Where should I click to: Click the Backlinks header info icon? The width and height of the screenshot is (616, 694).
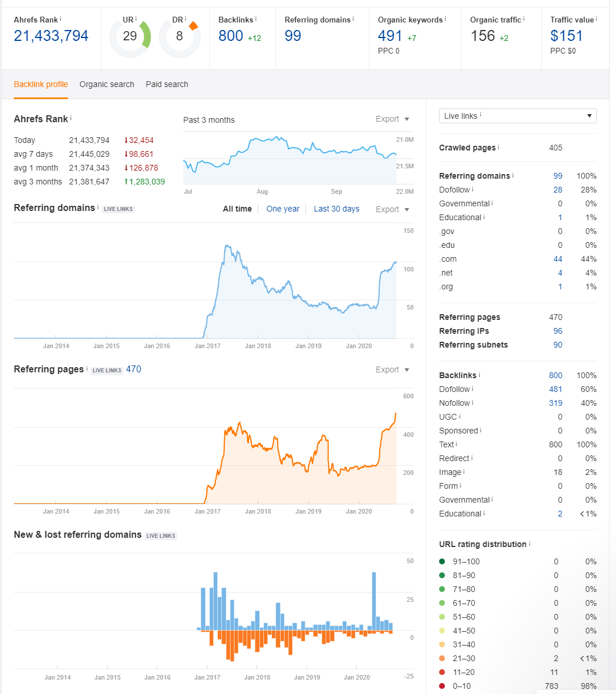(x=255, y=17)
